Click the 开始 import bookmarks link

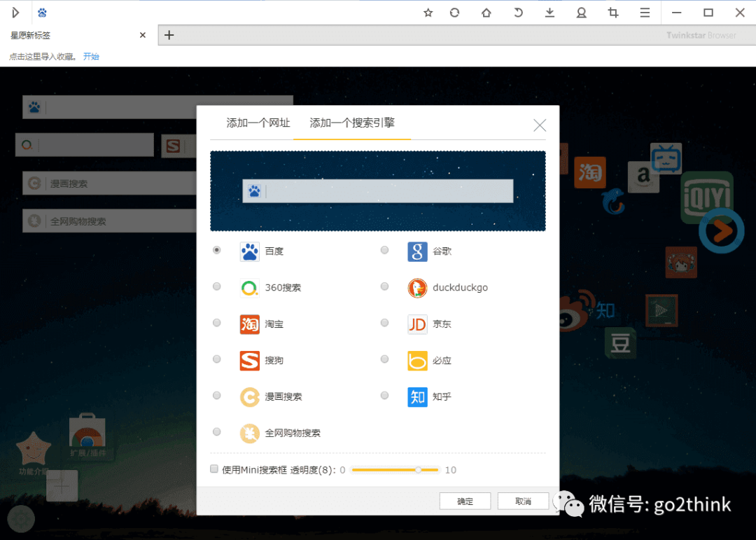pos(91,57)
